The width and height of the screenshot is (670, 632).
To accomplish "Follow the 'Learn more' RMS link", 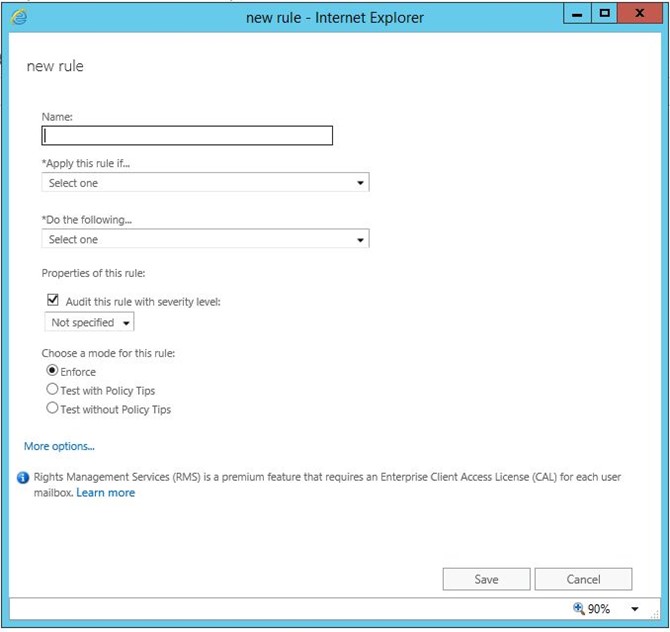I will (106, 493).
